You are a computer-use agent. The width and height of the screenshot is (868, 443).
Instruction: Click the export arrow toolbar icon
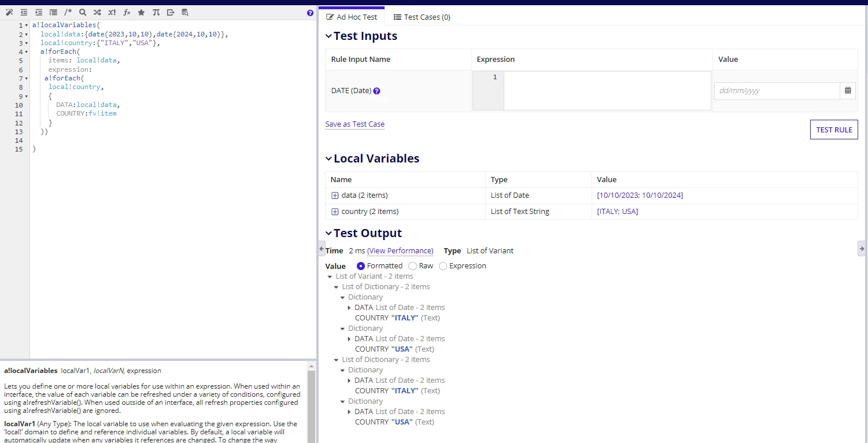pos(171,12)
